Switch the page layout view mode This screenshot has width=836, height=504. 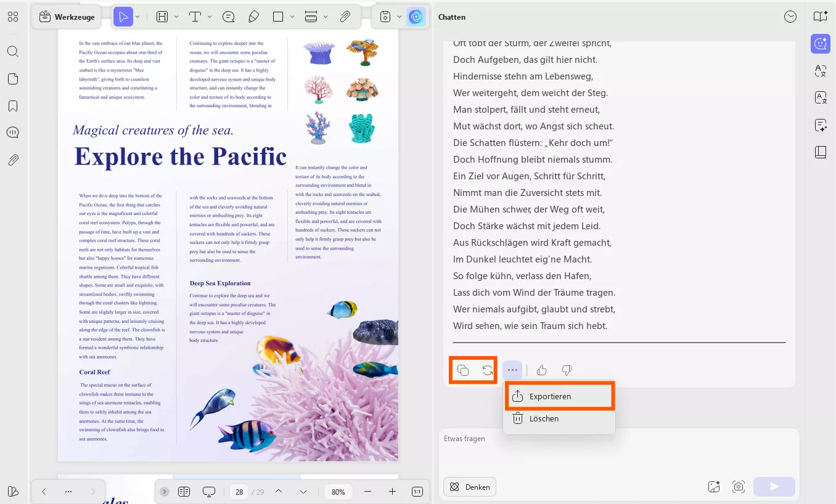[184, 492]
